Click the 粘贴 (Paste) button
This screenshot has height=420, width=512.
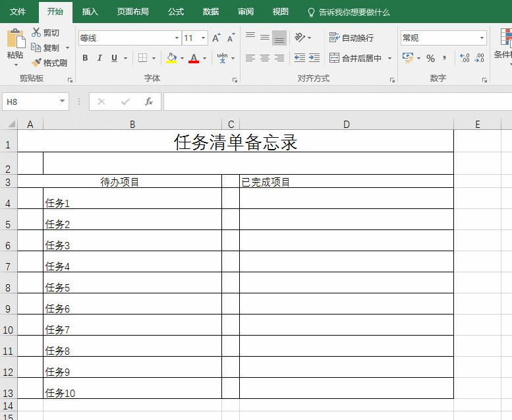14,45
